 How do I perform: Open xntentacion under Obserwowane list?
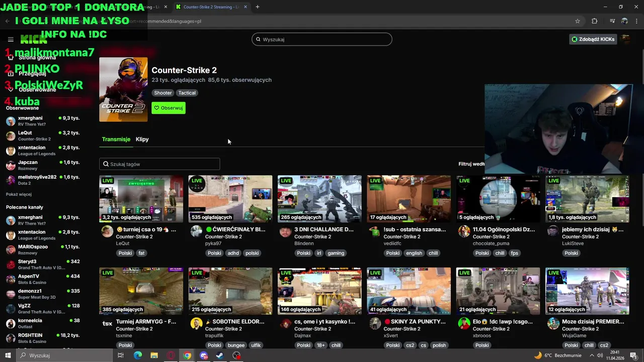pos(43,150)
